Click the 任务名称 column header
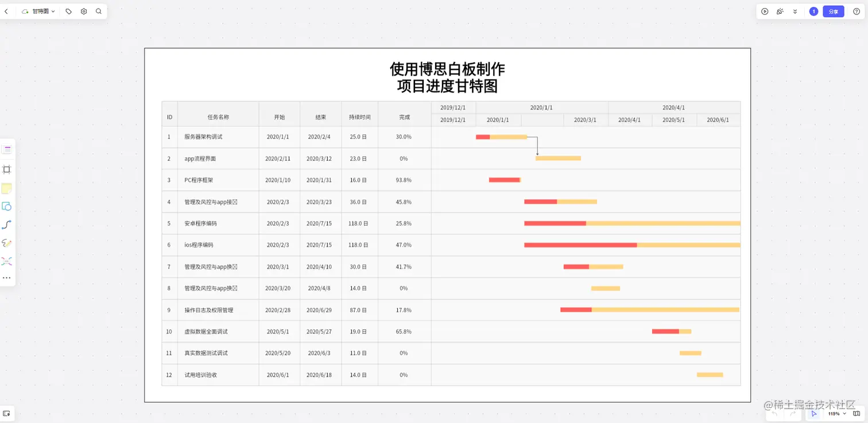The width and height of the screenshot is (868, 423). point(218,117)
